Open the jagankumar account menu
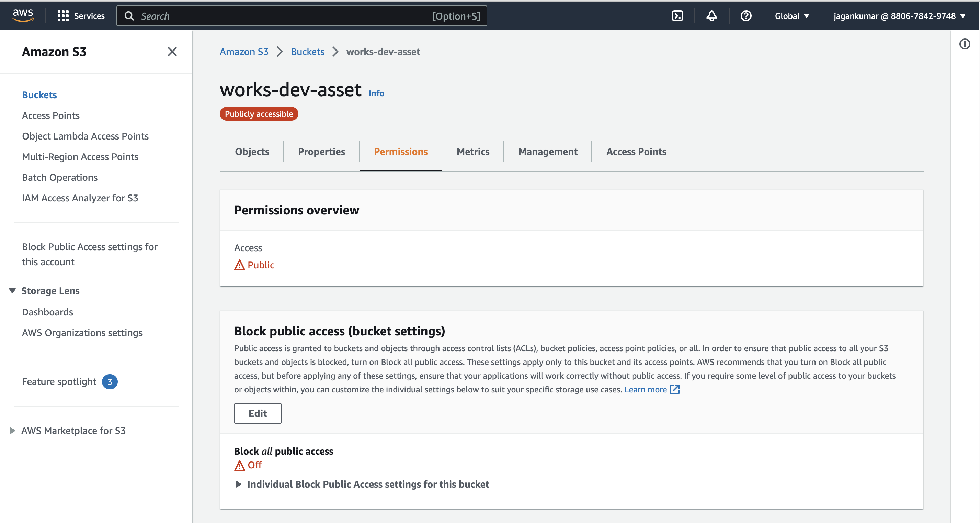This screenshot has height=523, width=980. [899, 15]
